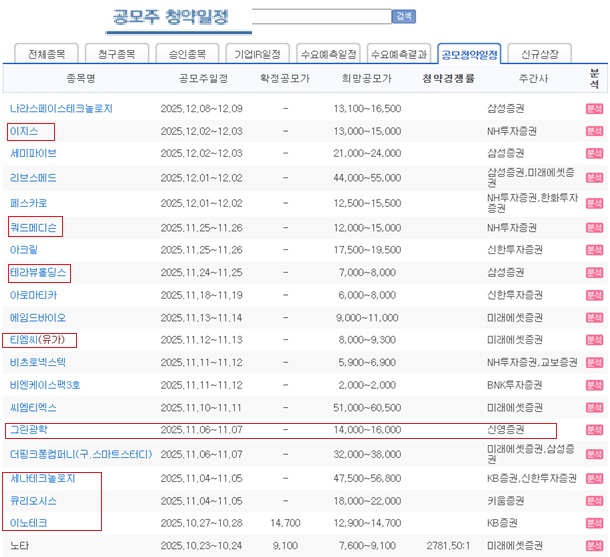Click the 주간사 column header

tap(533, 79)
